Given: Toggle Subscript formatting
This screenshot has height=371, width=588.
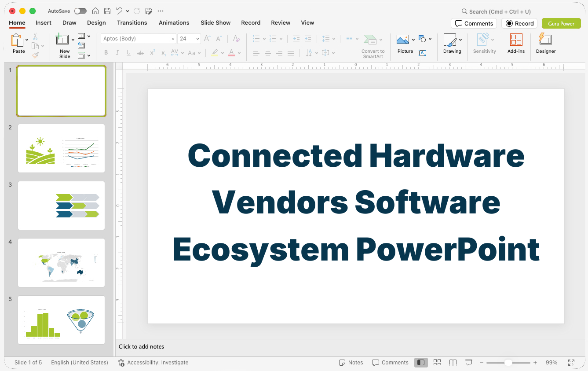Looking at the screenshot, I should 164,53.
